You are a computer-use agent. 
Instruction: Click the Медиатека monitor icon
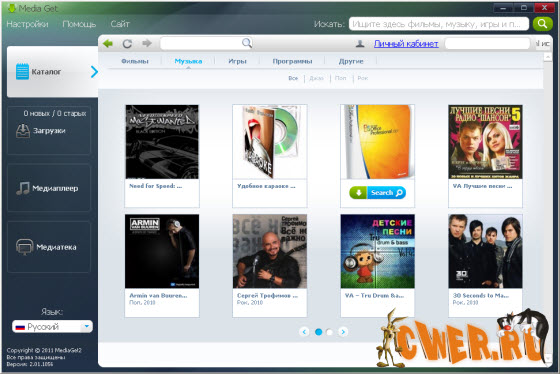pos(25,247)
